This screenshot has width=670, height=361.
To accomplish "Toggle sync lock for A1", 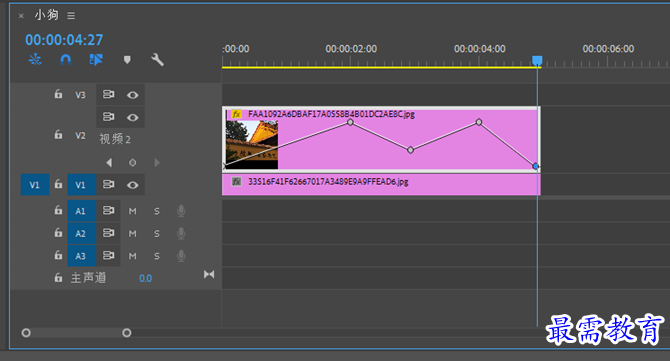I will pyautogui.click(x=109, y=210).
